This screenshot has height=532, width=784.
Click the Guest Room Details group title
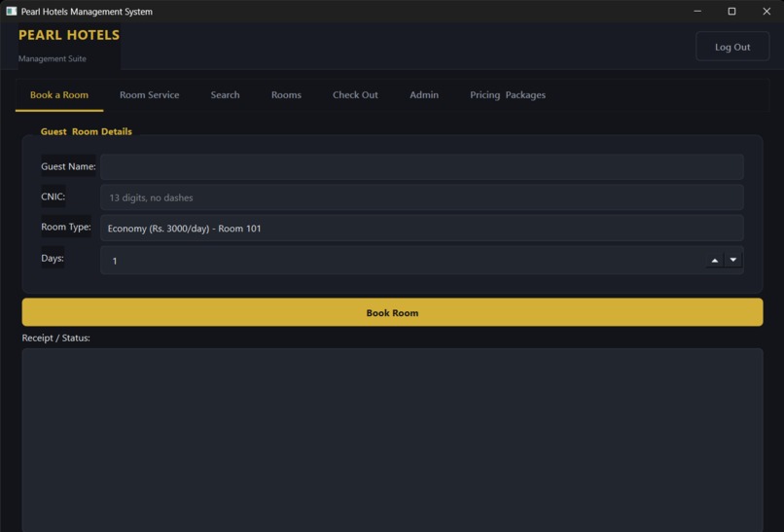click(x=86, y=131)
